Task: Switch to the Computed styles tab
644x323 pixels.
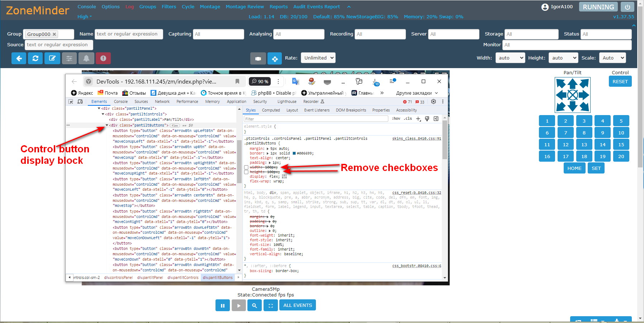Action: tap(271, 110)
